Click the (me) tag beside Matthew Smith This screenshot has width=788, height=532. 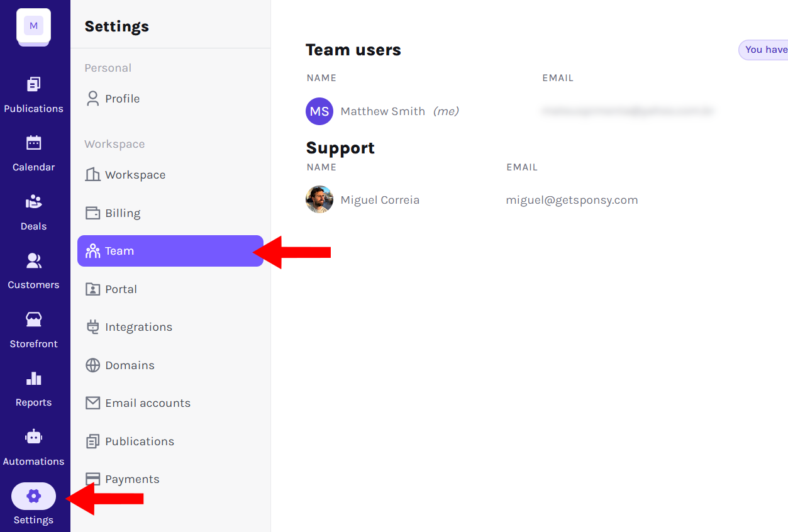point(446,111)
